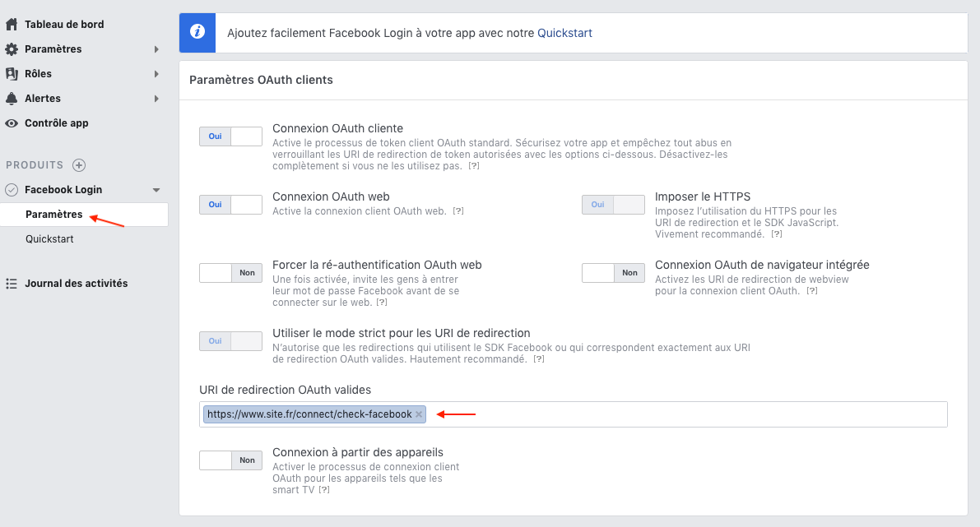Image resolution: width=980 pixels, height=527 pixels.
Task: Click the Rôles badge icon
Action: 12,74
